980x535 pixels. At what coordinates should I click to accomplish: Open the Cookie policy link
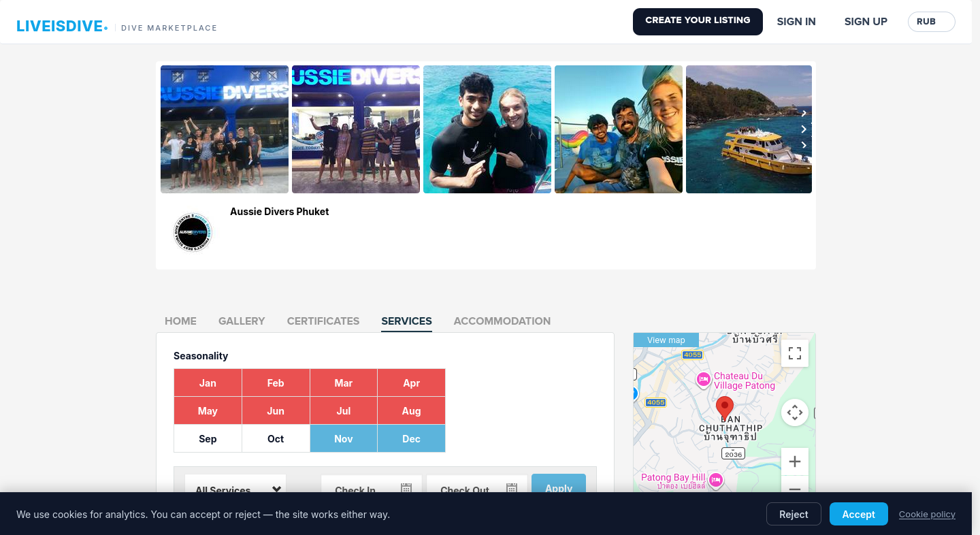click(x=927, y=515)
